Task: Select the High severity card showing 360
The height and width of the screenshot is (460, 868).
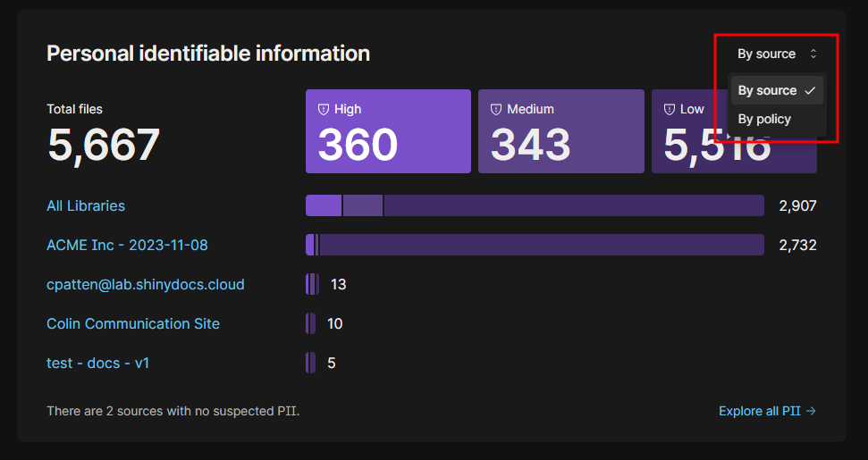Action: tap(388, 131)
